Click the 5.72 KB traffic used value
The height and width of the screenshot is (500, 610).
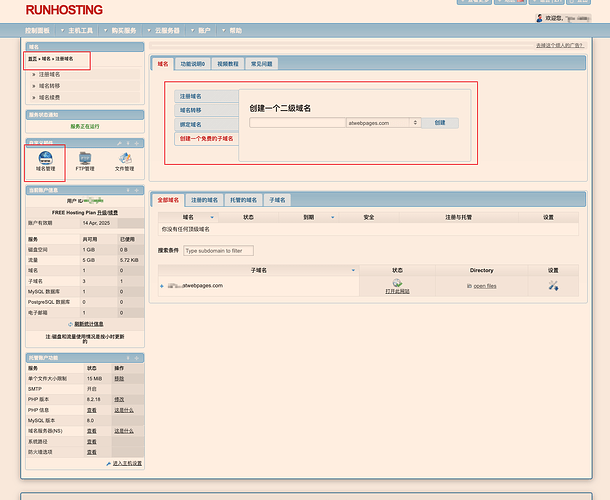(129, 260)
